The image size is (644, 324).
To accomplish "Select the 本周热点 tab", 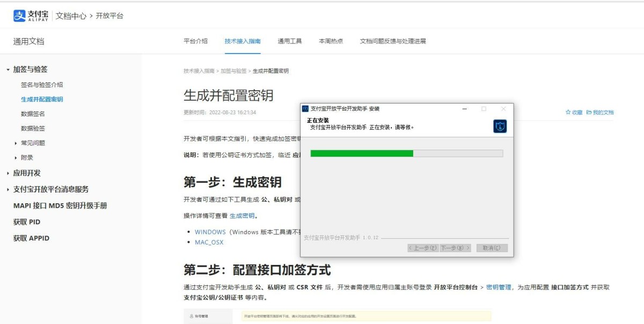I will click(x=331, y=41).
